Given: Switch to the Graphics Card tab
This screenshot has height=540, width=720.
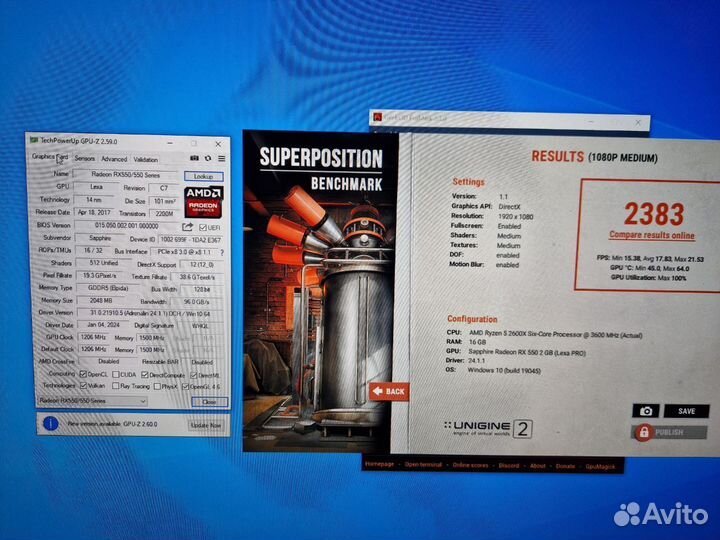Looking at the screenshot, I should pos(50,157).
